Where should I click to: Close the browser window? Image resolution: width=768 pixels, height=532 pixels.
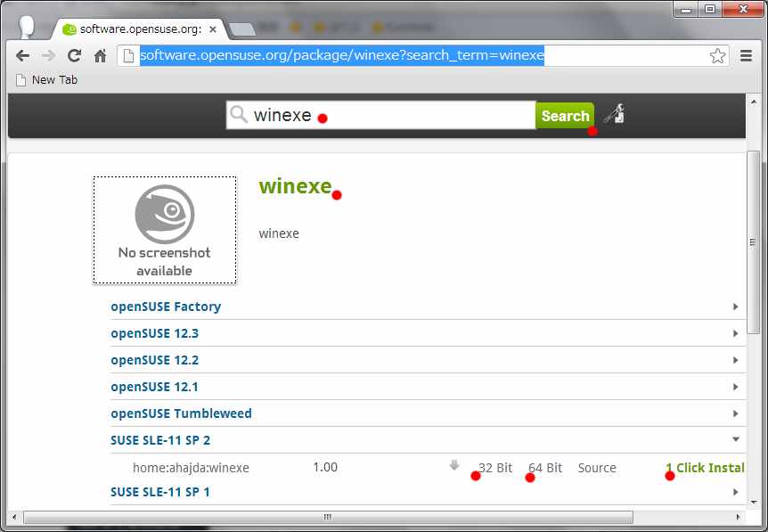pos(742,9)
